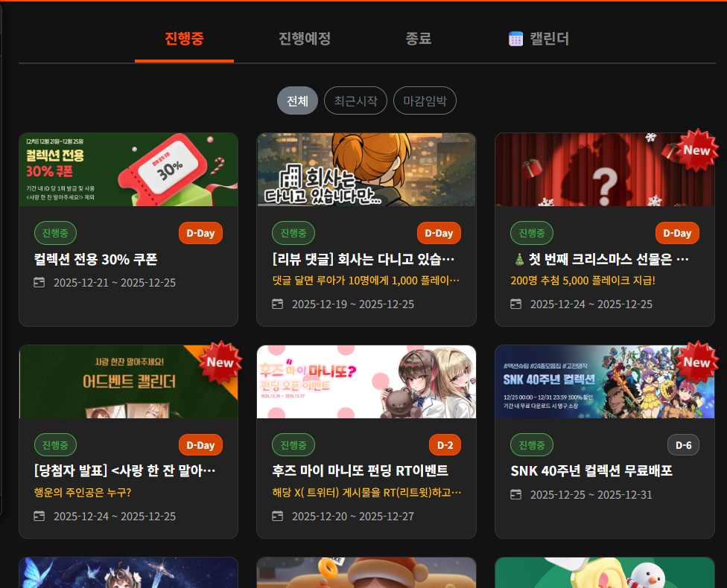Click D-6 badge on SNK 40주년 card
The image size is (727, 588).
pyautogui.click(x=683, y=445)
